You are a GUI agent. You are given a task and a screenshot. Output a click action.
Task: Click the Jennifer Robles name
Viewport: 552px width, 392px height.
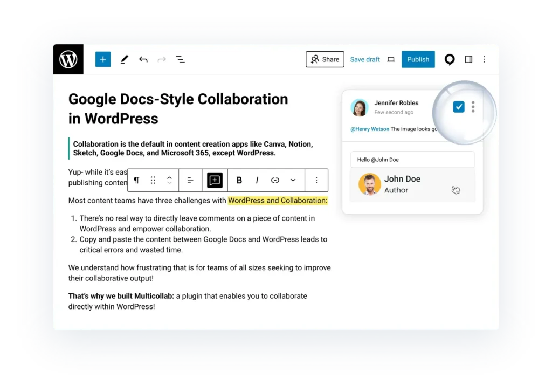[x=396, y=103]
